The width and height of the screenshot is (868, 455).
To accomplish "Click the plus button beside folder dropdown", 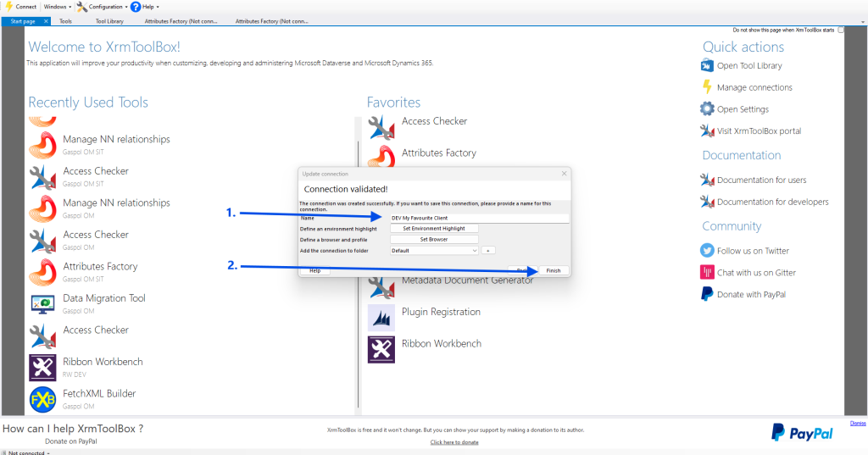I will tap(487, 251).
